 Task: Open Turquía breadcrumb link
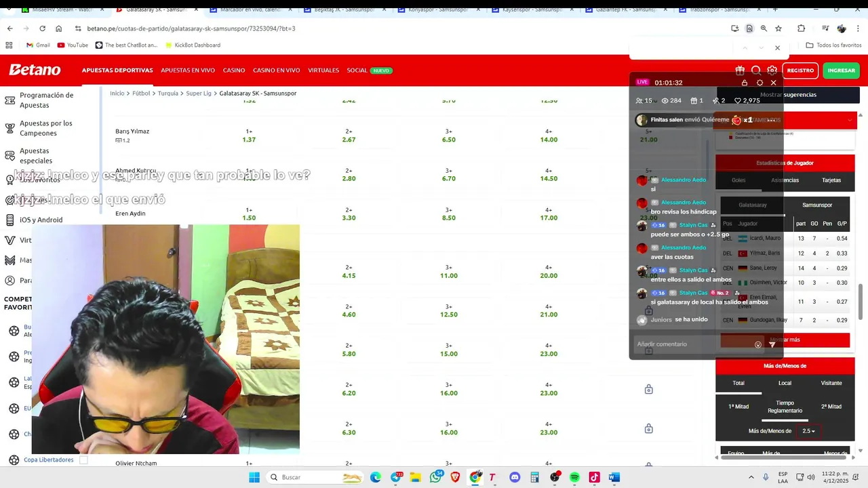pos(167,93)
